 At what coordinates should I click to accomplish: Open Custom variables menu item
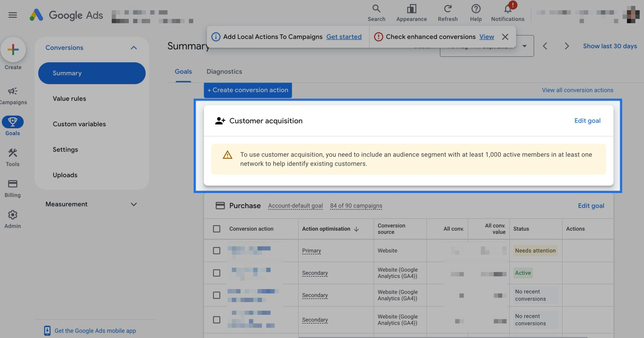(x=79, y=124)
